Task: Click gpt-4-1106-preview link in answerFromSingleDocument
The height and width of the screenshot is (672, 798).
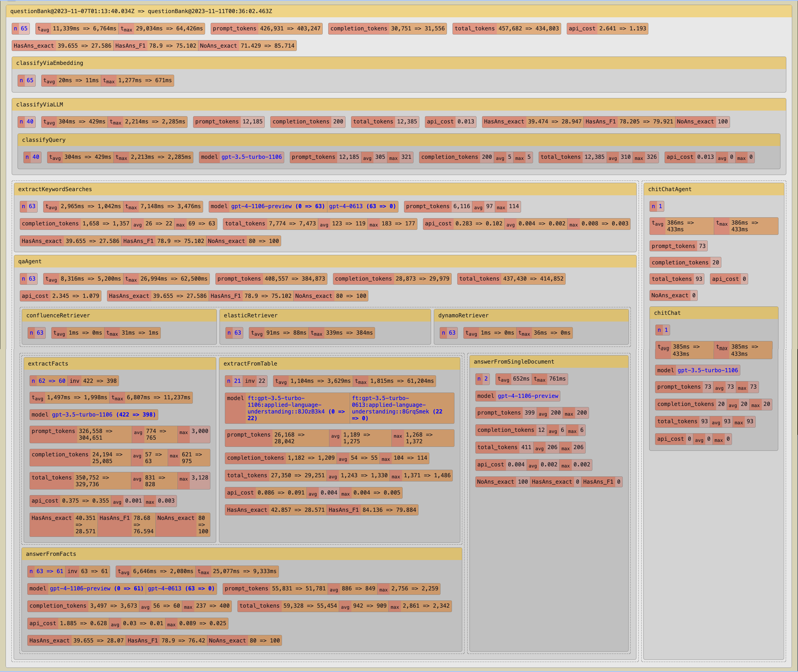Action: coord(527,396)
